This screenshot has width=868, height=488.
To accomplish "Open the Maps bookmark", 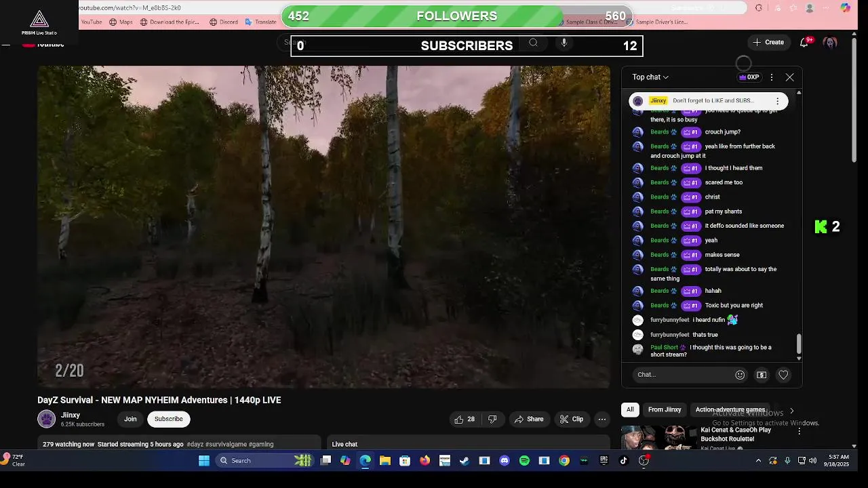I will click(x=120, y=22).
